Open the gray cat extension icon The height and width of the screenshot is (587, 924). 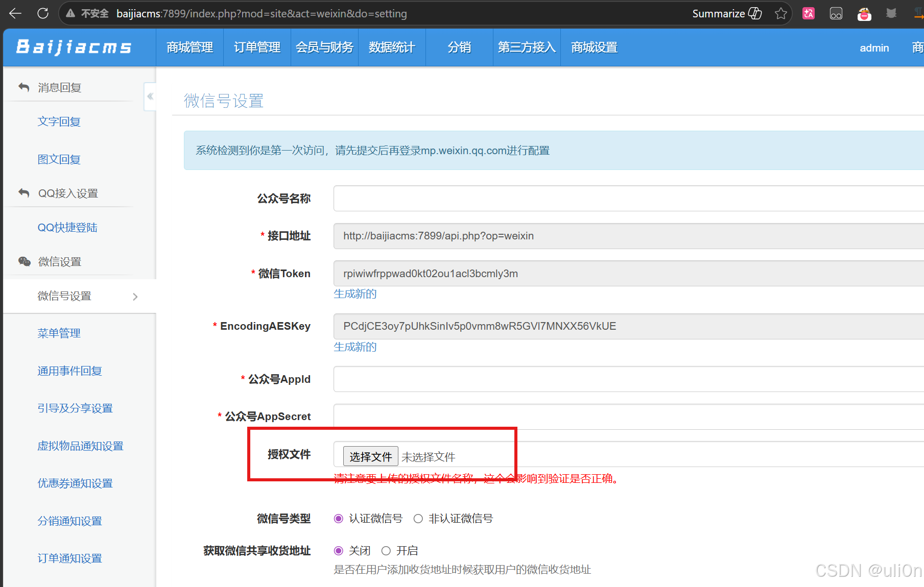click(x=891, y=14)
